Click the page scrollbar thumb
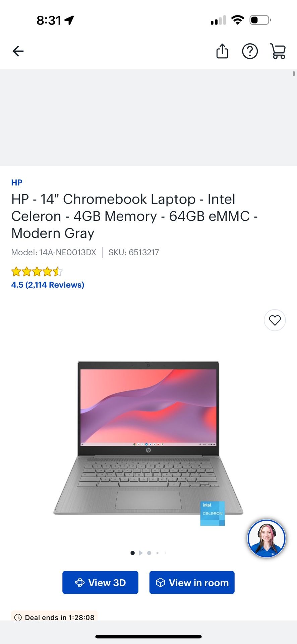The height and width of the screenshot is (644, 297). [294, 74]
